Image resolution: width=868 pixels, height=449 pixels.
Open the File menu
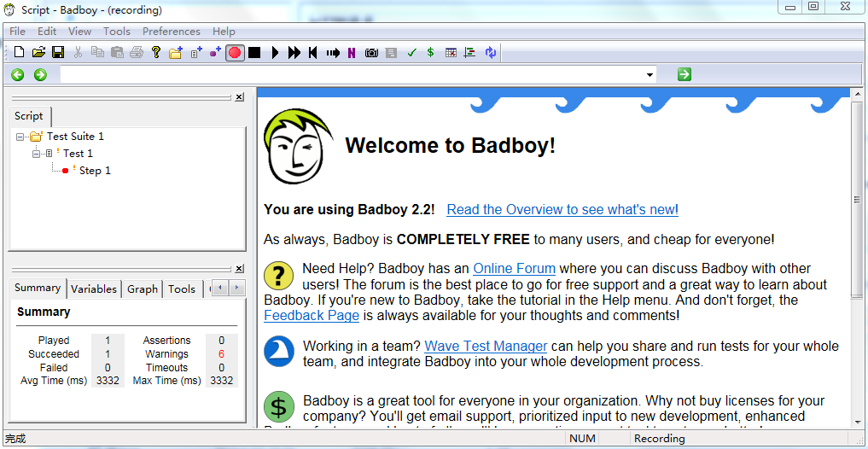(18, 32)
